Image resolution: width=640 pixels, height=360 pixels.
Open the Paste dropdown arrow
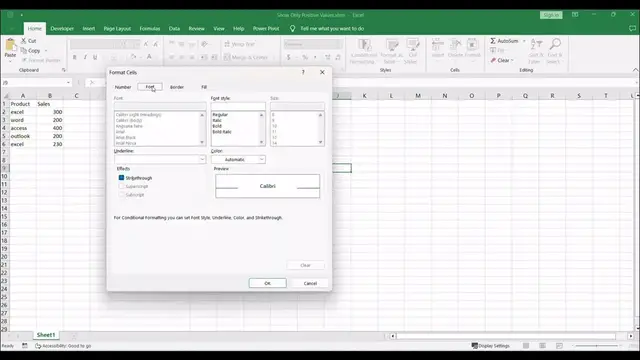click(10, 62)
